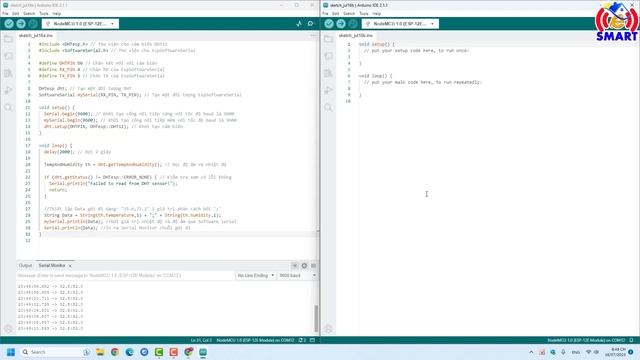Open File menu in left Arduino window
The width and height of the screenshot is (640, 360).
point(5,13)
